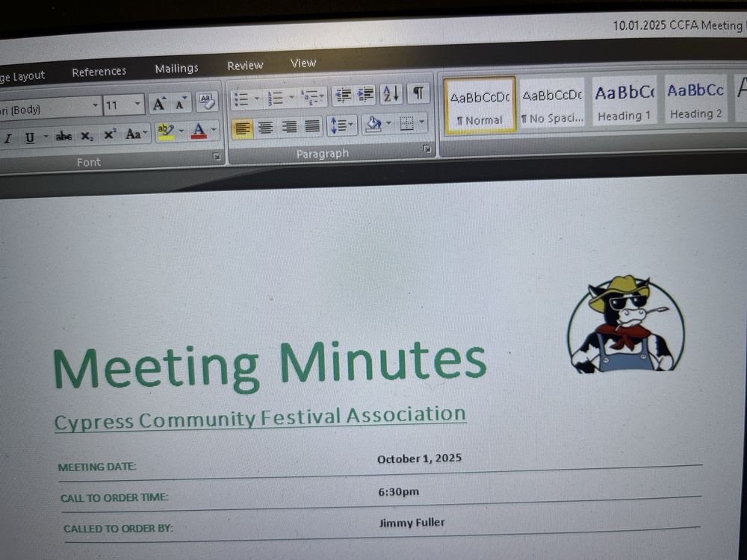This screenshot has width=747, height=560.
Task: Apply Subscript formatting
Action: (x=87, y=135)
